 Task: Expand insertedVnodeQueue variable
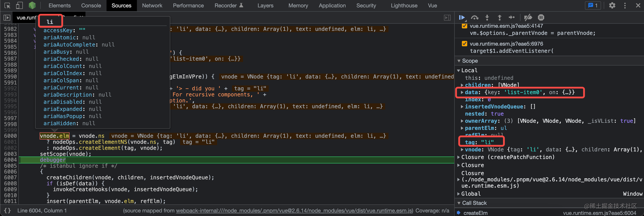click(x=462, y=107)
